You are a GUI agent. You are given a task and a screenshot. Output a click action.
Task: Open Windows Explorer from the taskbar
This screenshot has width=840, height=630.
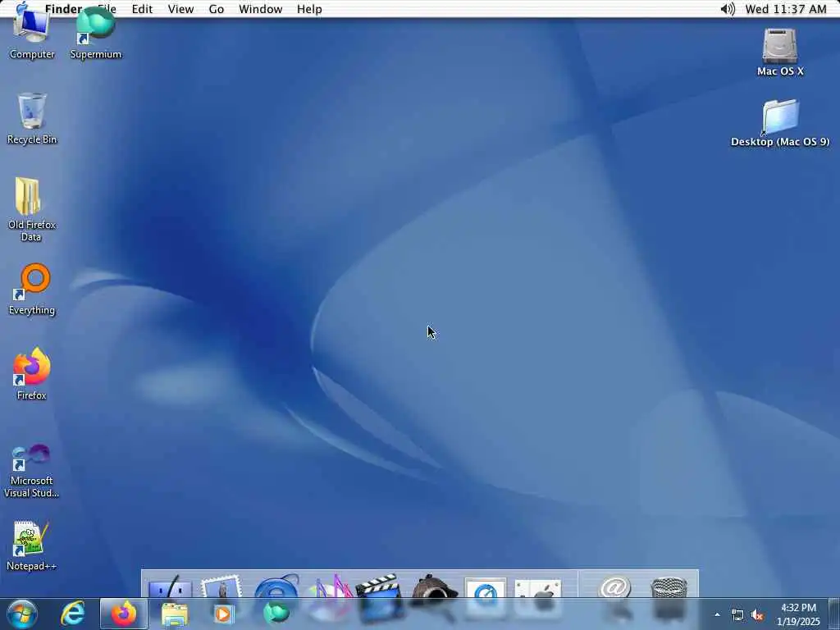click(175, 614)
